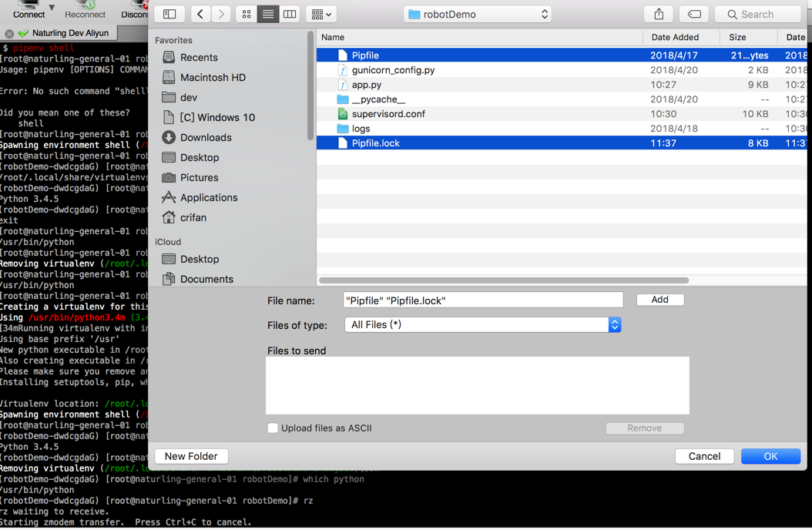The width and height of the screenshot is (812, 530).
Task: Toggle the sidebar visibility button
Action: 169,14
